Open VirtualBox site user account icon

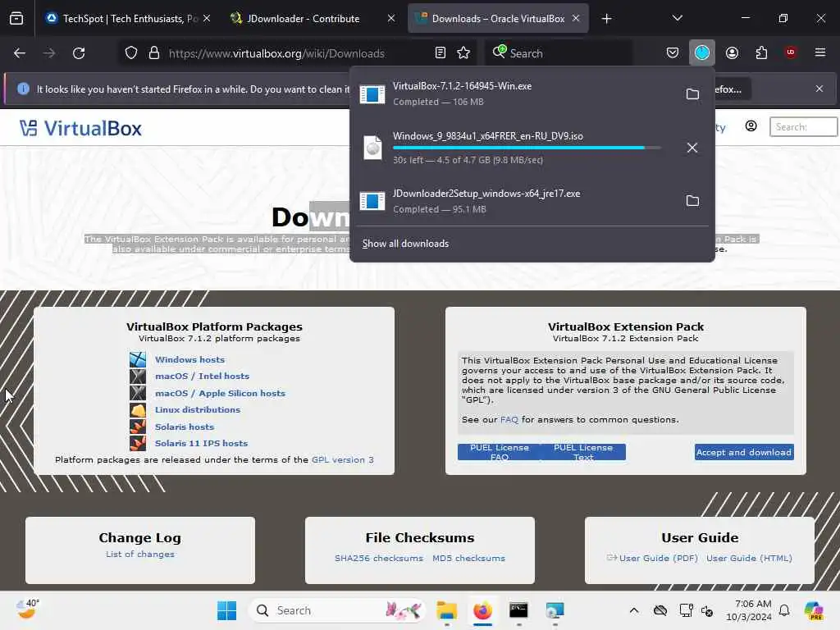pyautogui.click(x=751, y=126)
